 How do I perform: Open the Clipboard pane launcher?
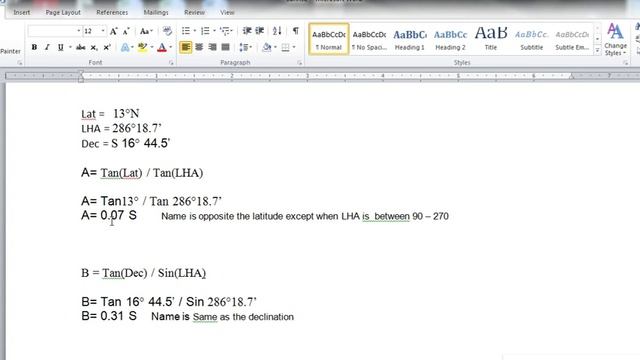(20, 63)
